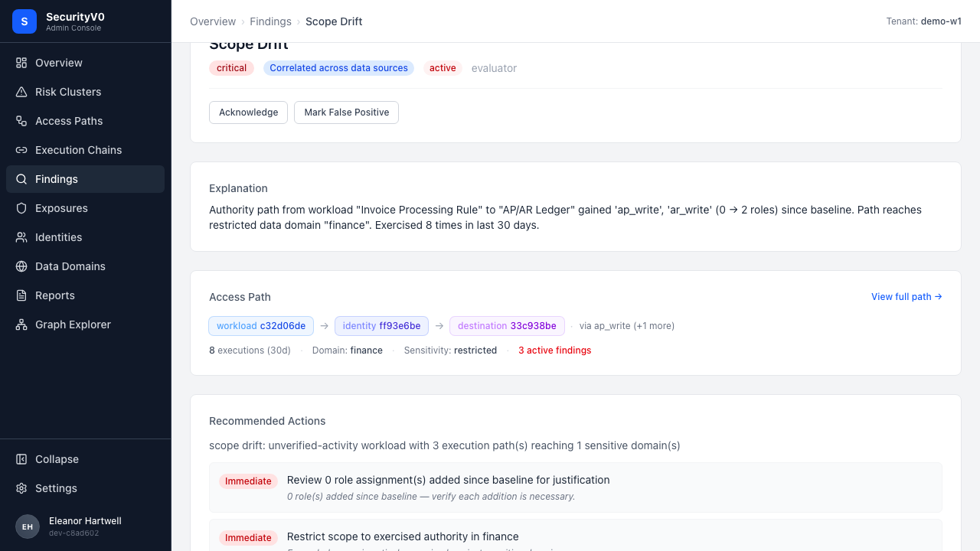
Task: Click the dev-c8ad602 user id text
Action: click(73, 533)
